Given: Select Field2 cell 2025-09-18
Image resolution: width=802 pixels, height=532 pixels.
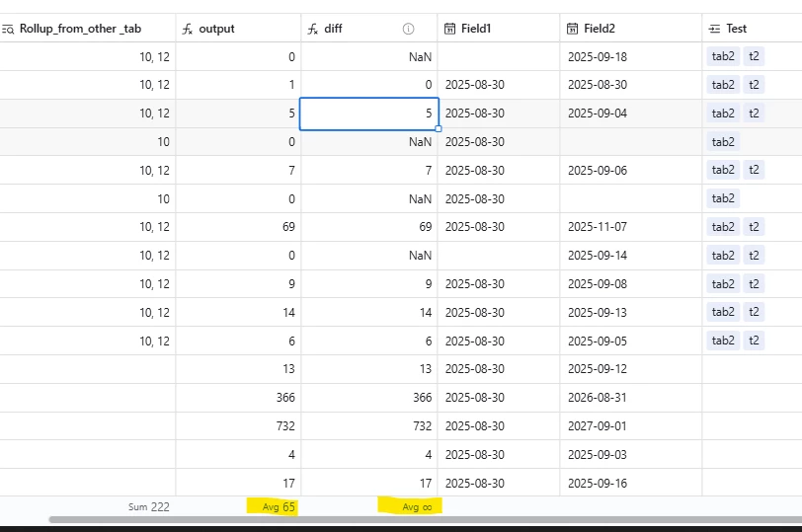Looking at the screenshot, I should [631, 56].
